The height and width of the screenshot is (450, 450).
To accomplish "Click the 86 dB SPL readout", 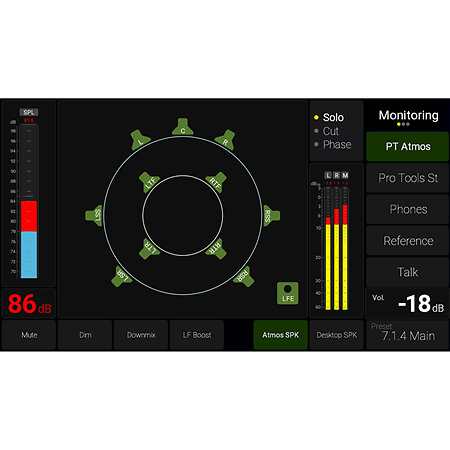I will [x=29, y=304].
